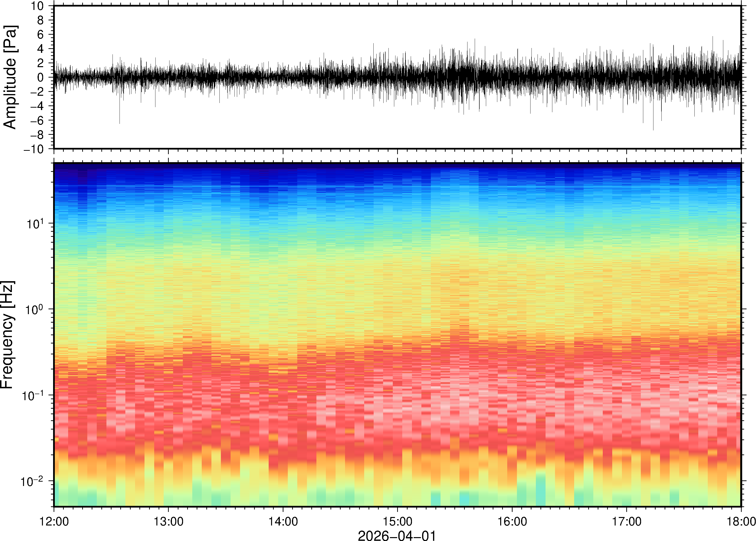The image size is (756, 541).
Task: Click the 18:00 time axis label
Action: pos(741,521)
